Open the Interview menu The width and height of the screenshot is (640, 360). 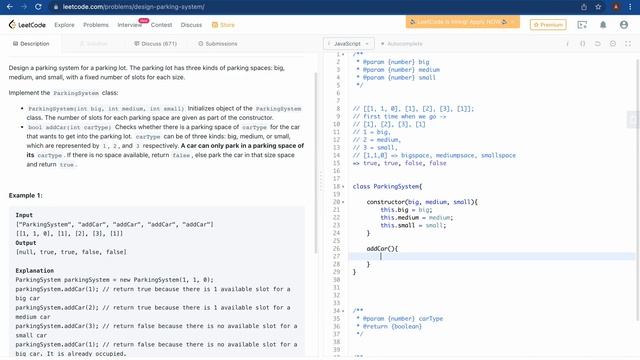pyautogui.click(x=129, y=25)
